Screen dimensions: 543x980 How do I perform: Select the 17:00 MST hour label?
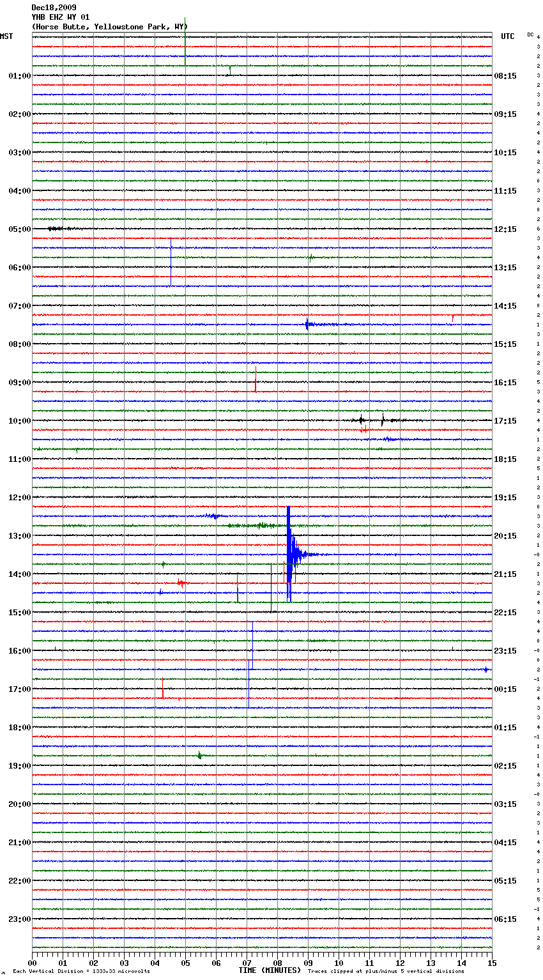click(19, 689)
